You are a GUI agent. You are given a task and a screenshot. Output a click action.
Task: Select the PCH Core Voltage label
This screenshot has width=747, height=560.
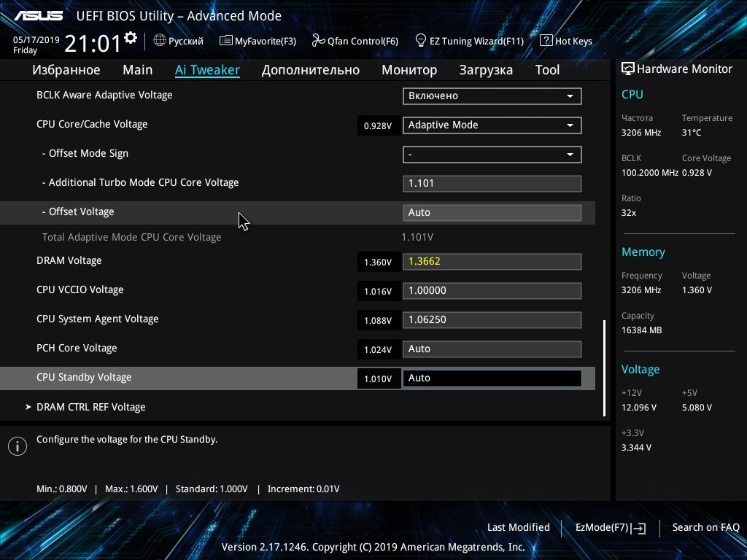click(77, 348)
